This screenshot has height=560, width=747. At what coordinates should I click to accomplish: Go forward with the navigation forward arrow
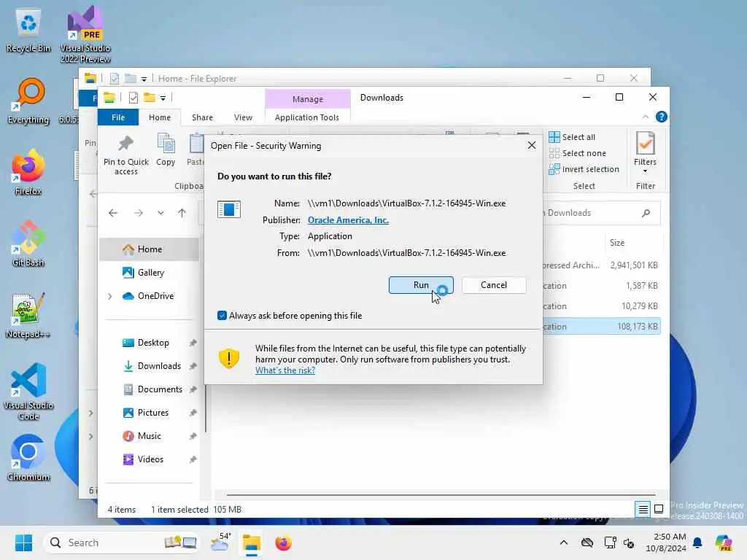point(139,213)
